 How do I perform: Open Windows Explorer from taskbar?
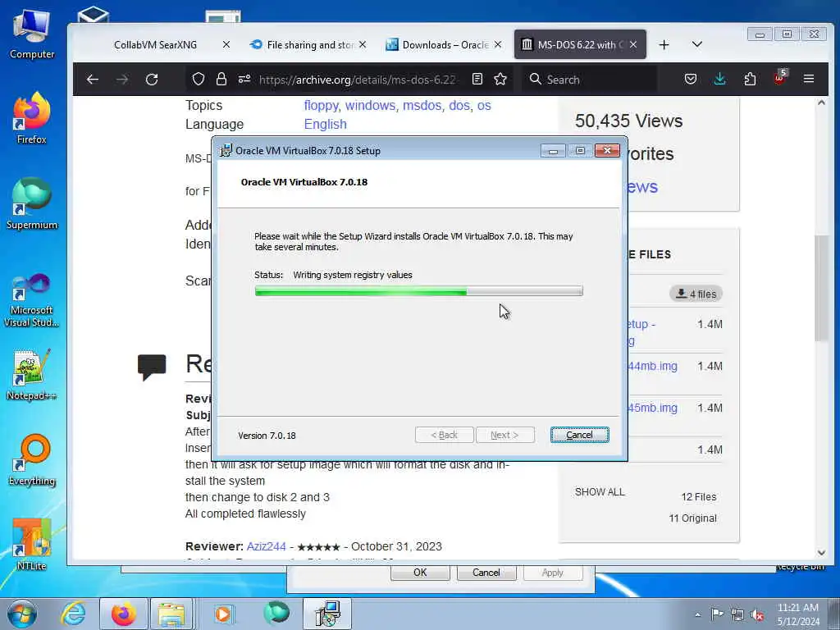pyautogui.click(x=171, y=614)
